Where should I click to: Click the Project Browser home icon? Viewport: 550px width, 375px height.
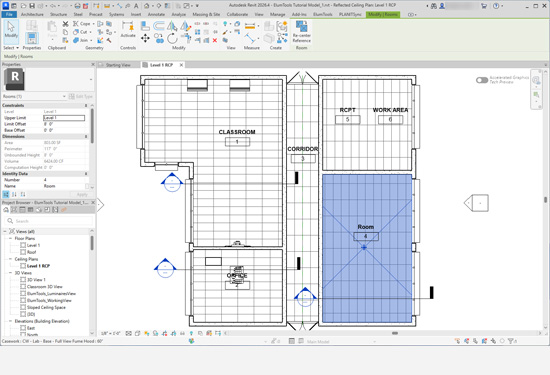(x=6, y=210)
